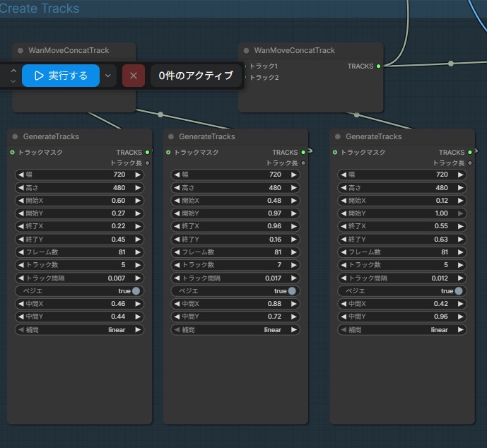The width and height of the screenshot is (487, 448).
Task: Click the TRACKS output port on WanMoveConcatTrack
Action: pyautogui.click(x=379, y=66)
